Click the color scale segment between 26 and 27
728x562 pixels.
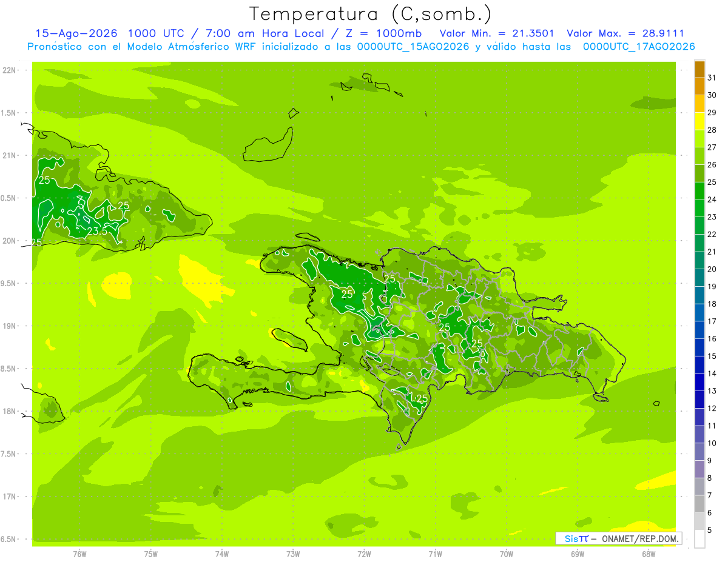(699, 156)
